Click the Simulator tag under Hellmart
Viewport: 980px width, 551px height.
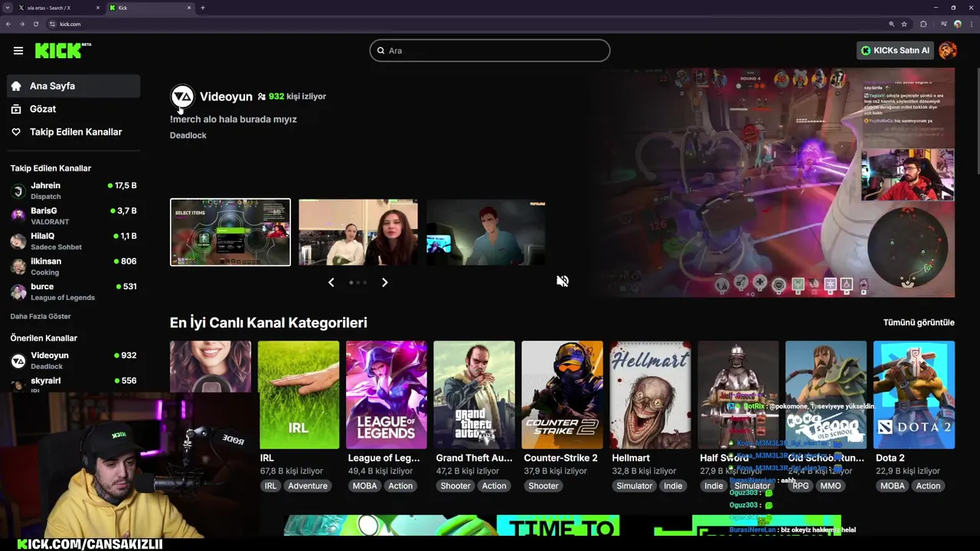tap(635, 486)
